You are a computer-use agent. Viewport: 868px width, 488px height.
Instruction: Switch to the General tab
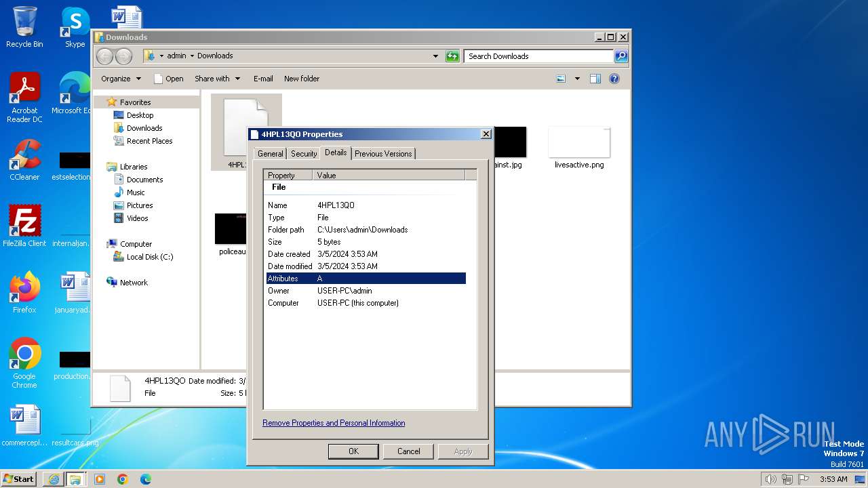coord(270,154)
